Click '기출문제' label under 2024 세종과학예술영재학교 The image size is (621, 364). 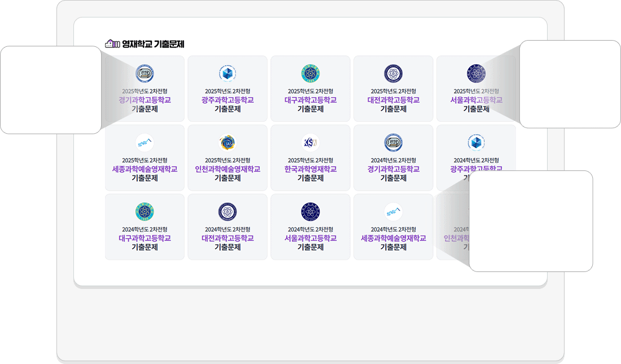click(393, 247)
